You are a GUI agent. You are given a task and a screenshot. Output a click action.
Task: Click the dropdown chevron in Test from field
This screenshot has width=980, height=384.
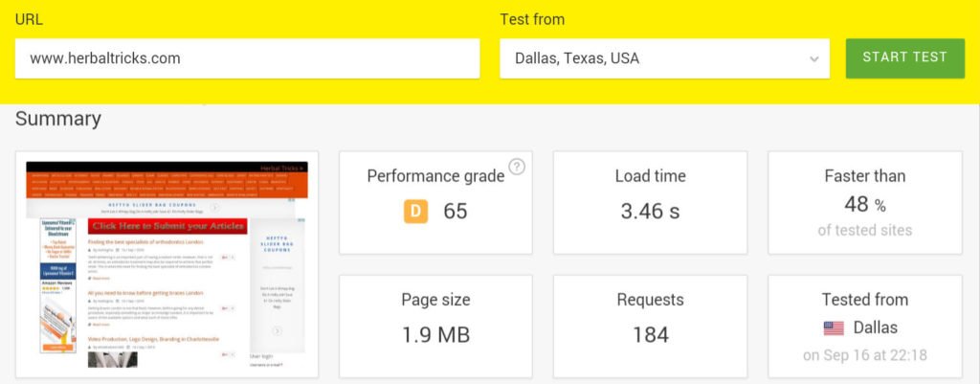[x=813, y=58]
